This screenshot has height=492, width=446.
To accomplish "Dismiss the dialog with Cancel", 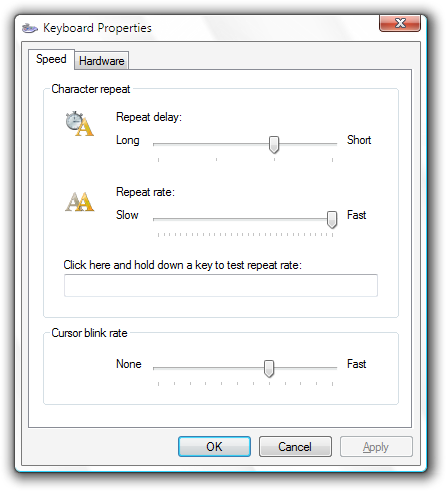I will (x=295, y=447).
